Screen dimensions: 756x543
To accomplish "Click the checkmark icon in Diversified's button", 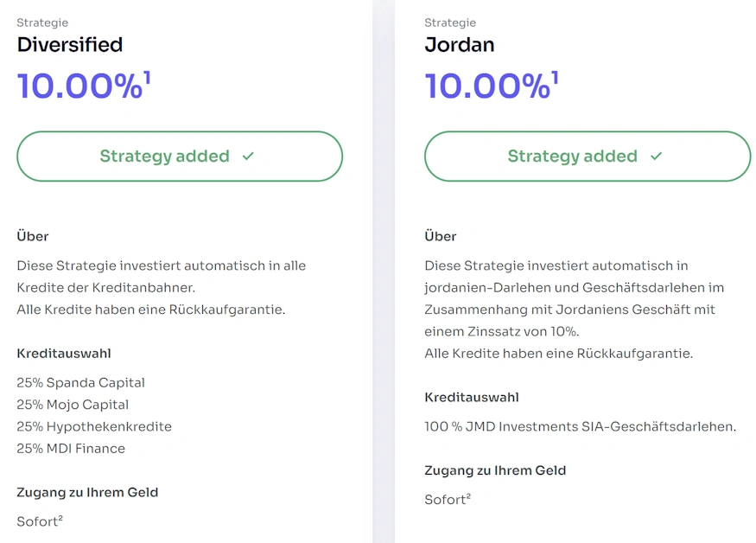I will [248, 157].
